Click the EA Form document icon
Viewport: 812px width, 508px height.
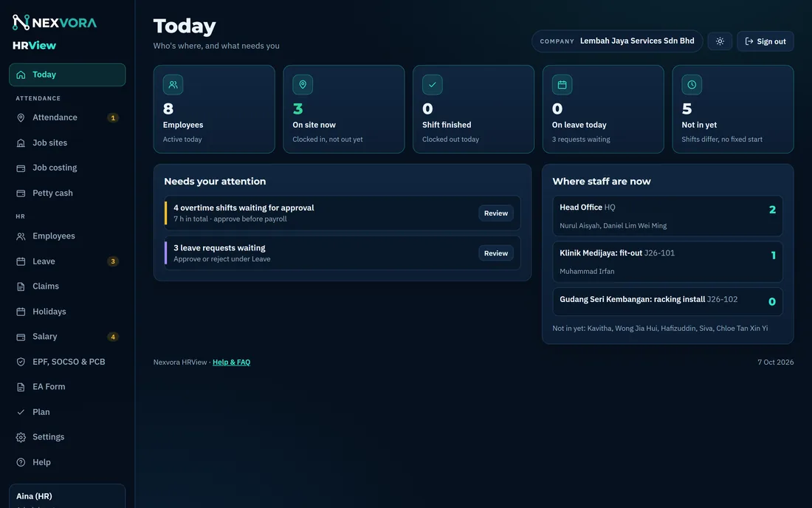[21, 387]
